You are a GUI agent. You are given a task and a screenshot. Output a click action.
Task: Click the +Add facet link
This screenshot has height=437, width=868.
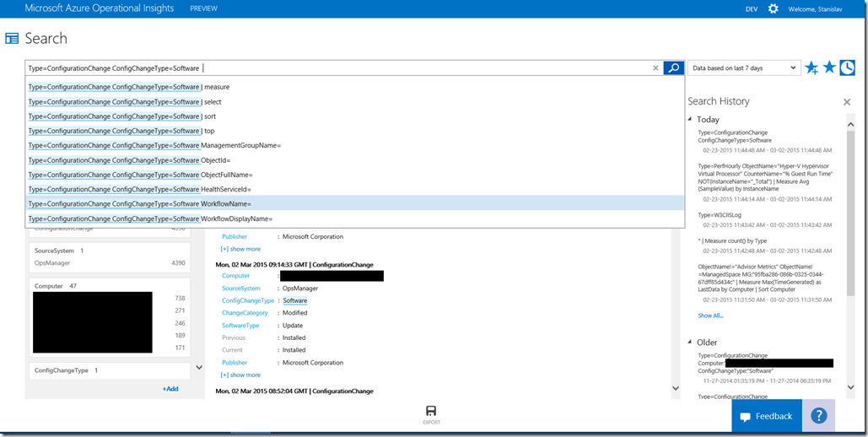point(170,389)
